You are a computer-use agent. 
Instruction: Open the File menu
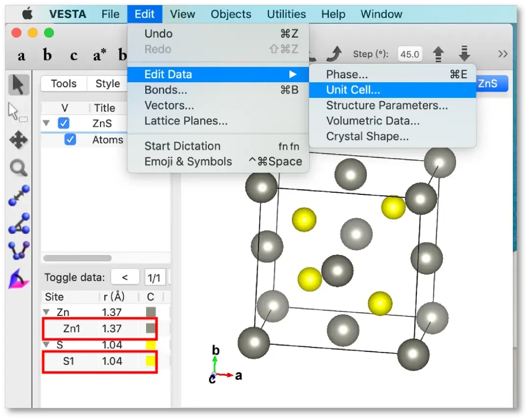(110, 14)
